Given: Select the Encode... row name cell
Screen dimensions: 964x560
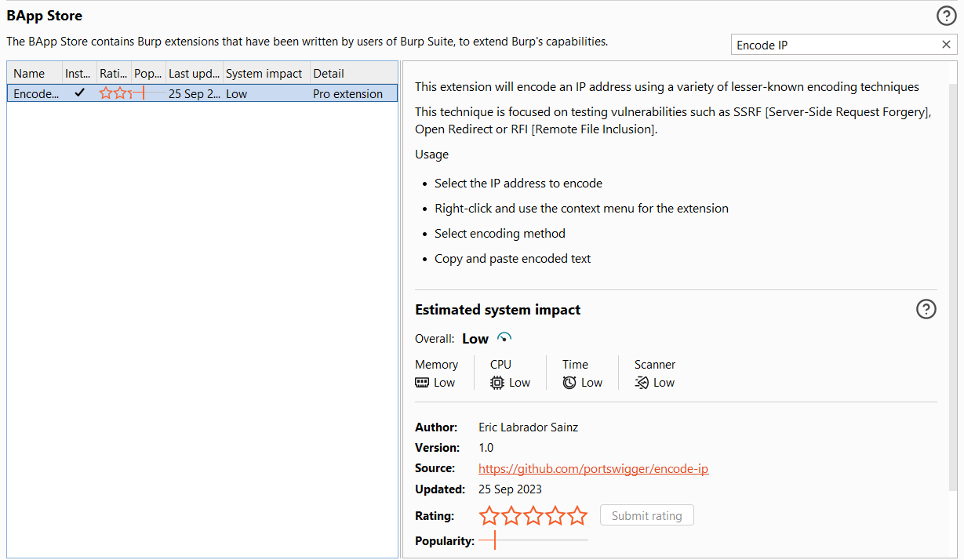Looking at the screenshot, I should coord(35,93).
